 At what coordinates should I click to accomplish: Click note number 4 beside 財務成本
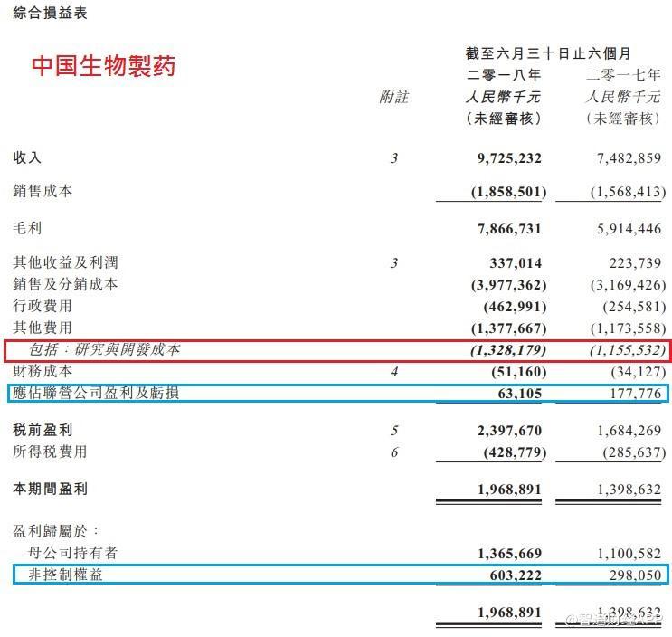(x=394, y=372)
